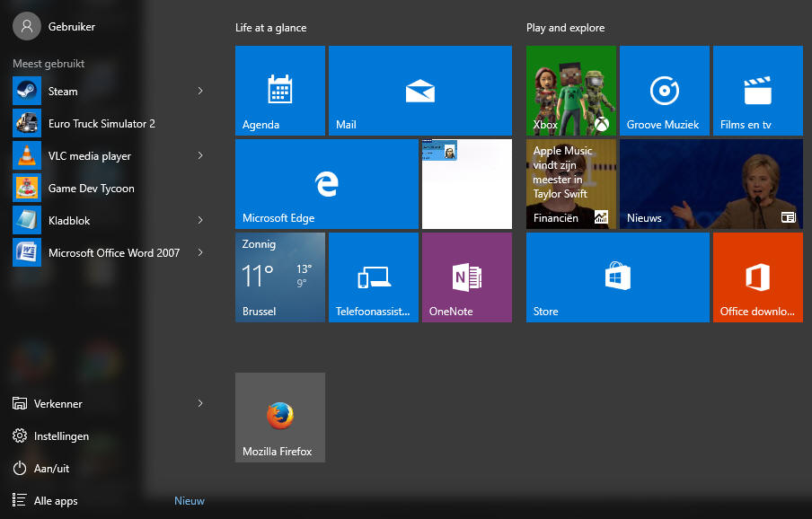The image size is (812, 519).
Task: Open the Financiën news tile
Action: pos(571,184)
